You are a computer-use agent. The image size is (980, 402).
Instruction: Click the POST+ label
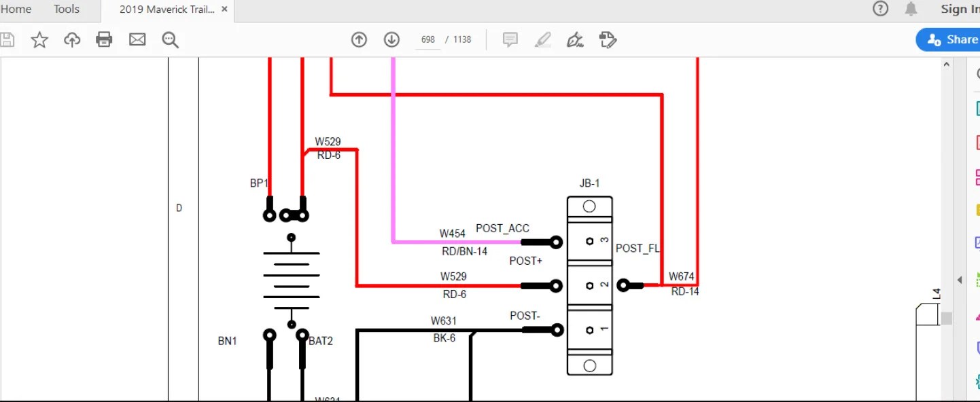(x=526, y=261)
